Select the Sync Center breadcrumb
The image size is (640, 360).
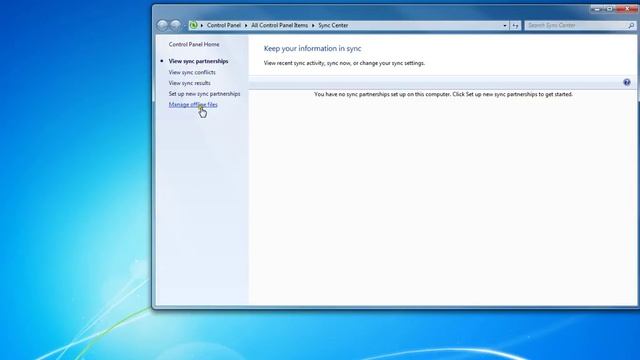pos(333,25)
